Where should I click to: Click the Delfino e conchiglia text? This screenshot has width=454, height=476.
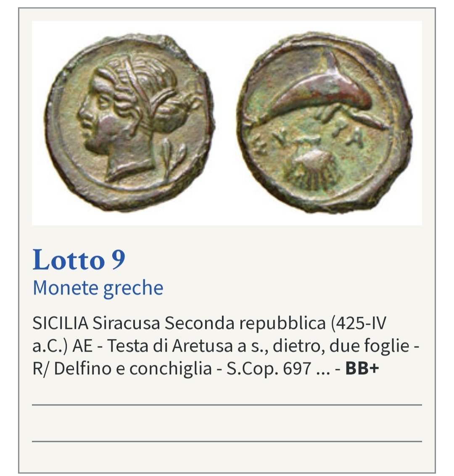133,368
